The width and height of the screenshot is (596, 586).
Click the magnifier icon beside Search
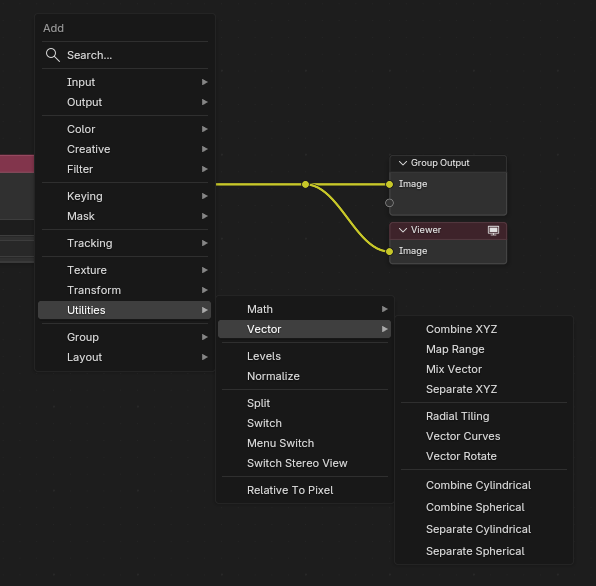52,55
